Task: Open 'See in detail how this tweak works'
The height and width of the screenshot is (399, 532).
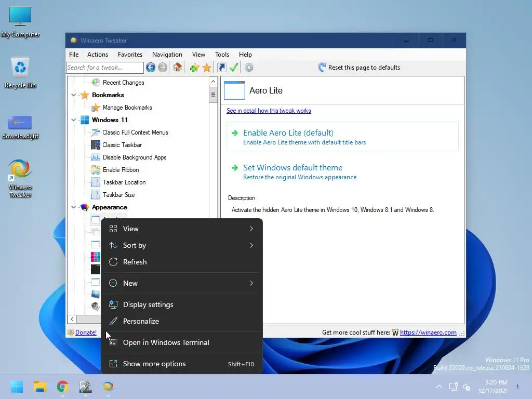Action: 269,111
